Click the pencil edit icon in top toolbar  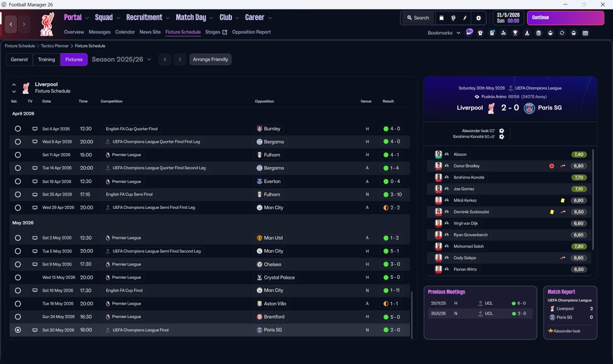click(x=465, y=18)
